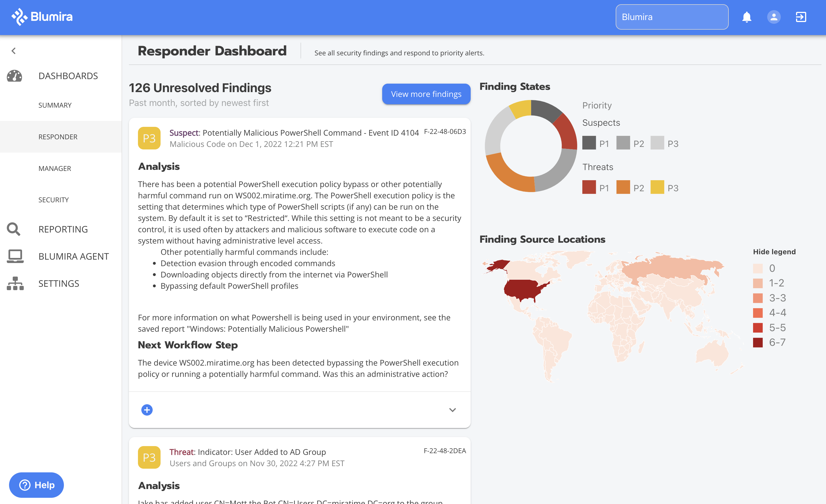Click the Blumira Agent laptop icon
This screenshot has width=826, height=504.
click(15, 256)
